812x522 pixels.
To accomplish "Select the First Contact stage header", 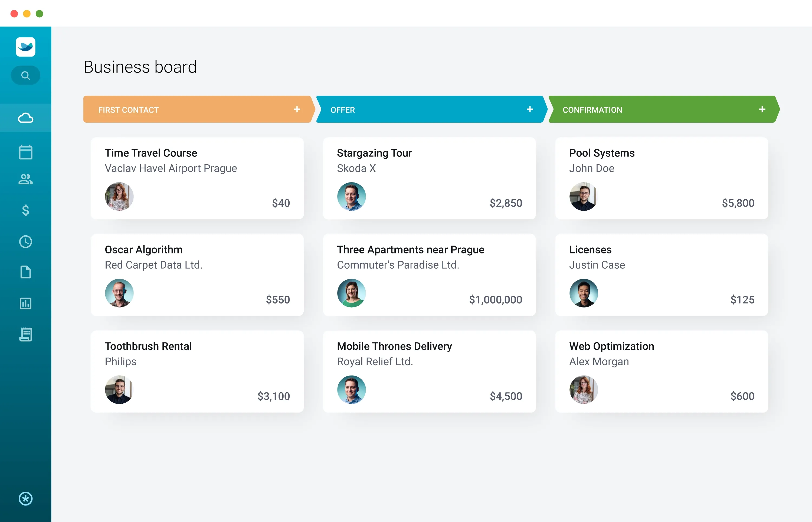I will click(x=129, y=110).
